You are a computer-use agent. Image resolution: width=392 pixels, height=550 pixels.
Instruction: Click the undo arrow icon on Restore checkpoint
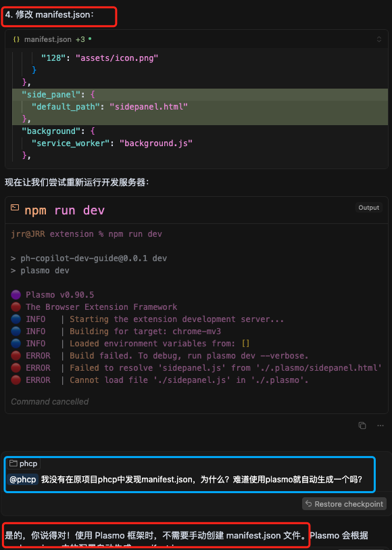pos(309,504)
